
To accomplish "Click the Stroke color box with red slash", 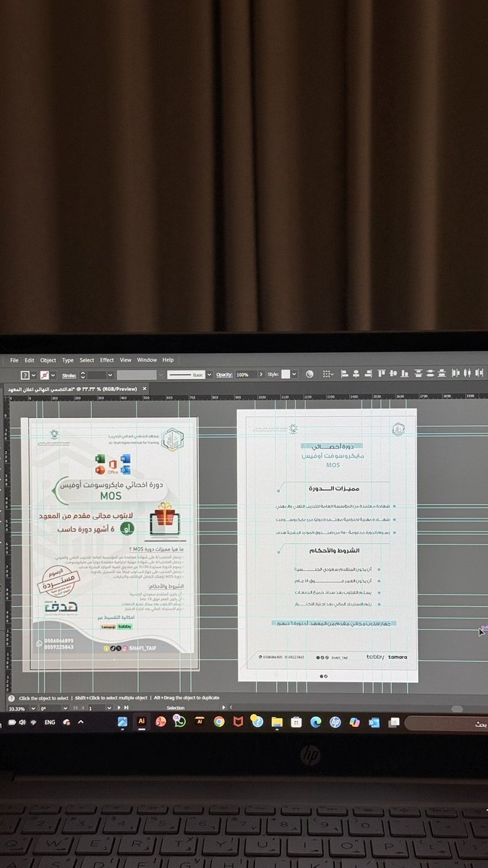I will [45, 375].
